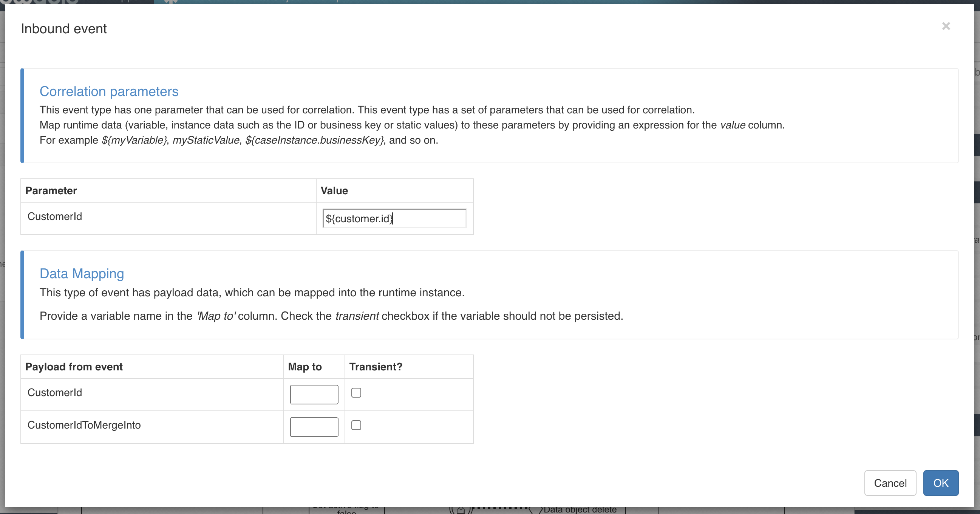
Task: Click the Transient? column header
Action: click(x=376, y=366)
